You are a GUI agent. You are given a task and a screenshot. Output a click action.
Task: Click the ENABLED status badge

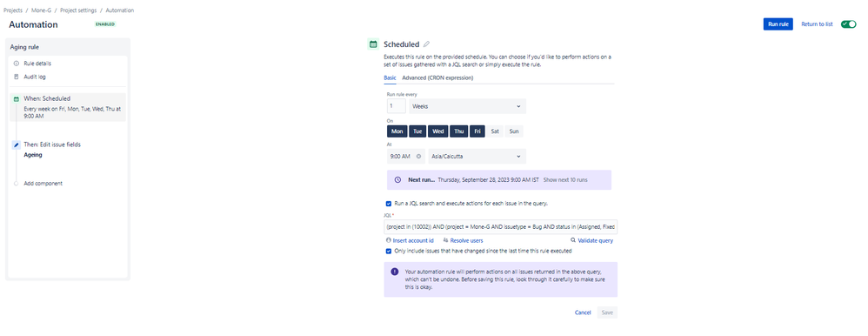tap(105, 24)
